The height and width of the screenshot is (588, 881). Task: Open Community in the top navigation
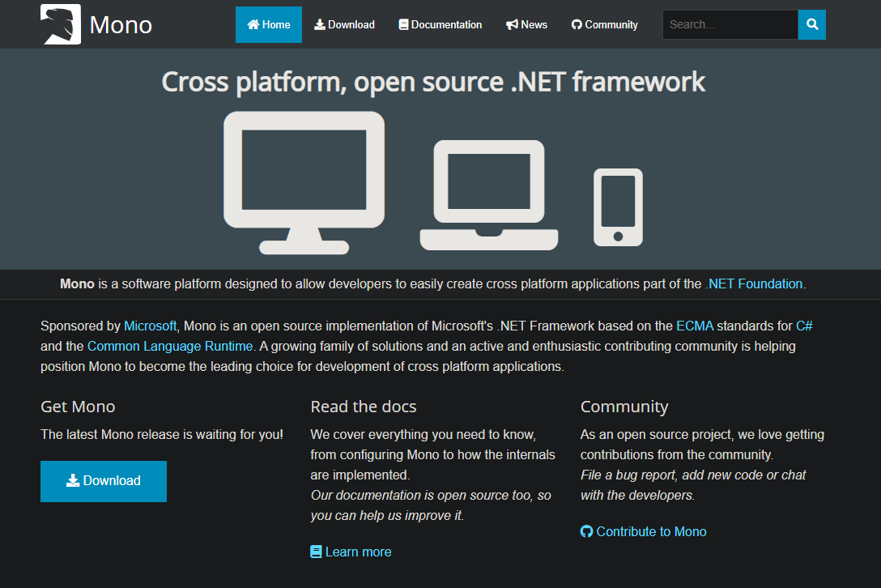(605, 25)
